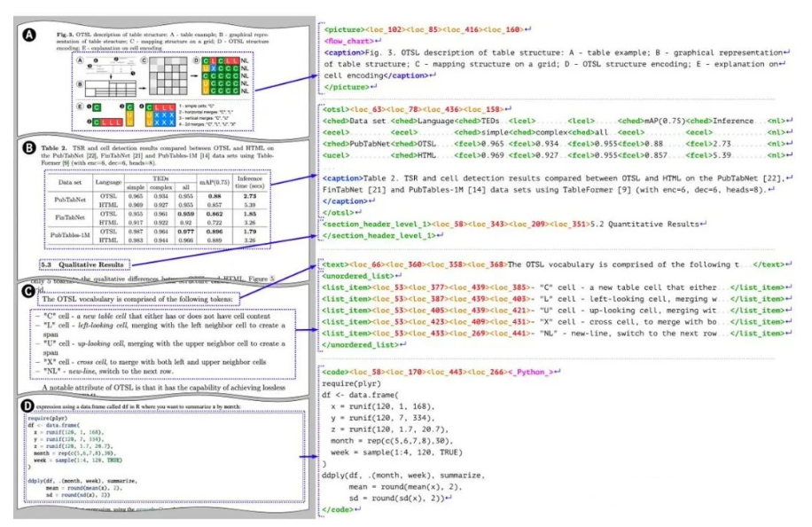Select the '5.2 Quantitative Results' markup text
The width and height of the screenshot is (812, 527).
click(645, 224)
